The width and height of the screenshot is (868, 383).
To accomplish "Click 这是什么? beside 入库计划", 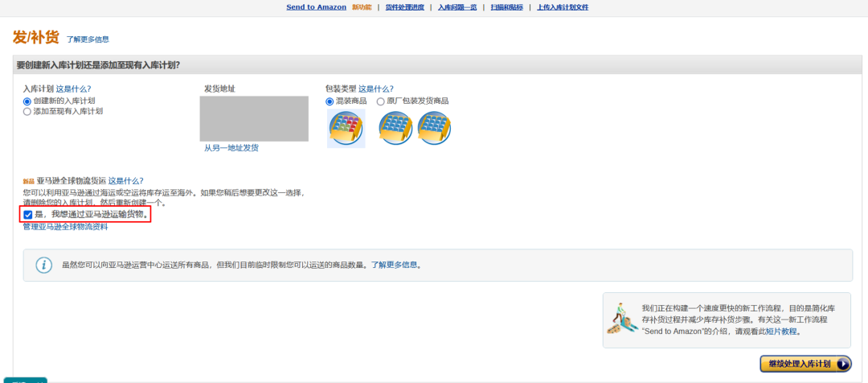I will click(73, 89).
